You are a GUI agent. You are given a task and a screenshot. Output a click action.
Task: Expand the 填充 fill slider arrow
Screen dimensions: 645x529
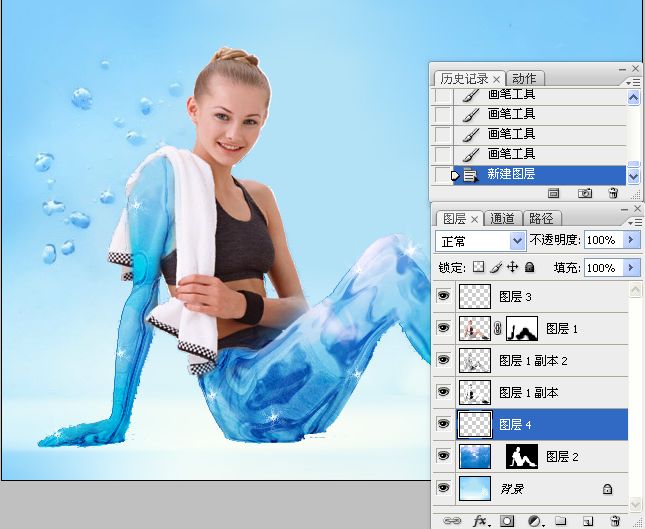[631, 268]
